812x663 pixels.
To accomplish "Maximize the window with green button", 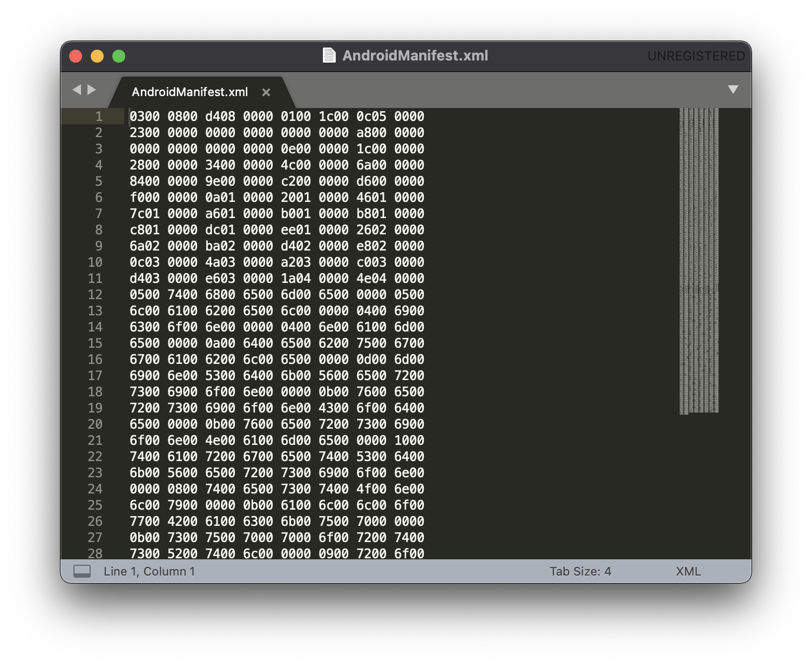I will pyautogui.click(x=119, y=56).
